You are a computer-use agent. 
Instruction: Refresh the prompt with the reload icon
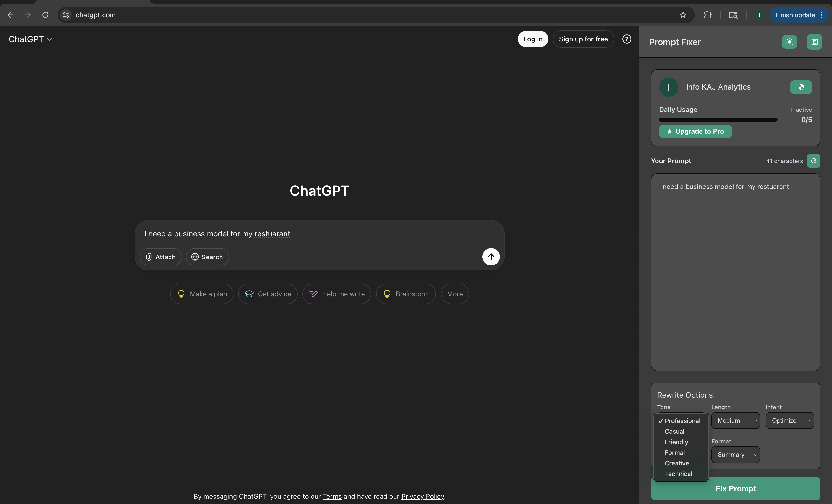[x=813, y=161]
